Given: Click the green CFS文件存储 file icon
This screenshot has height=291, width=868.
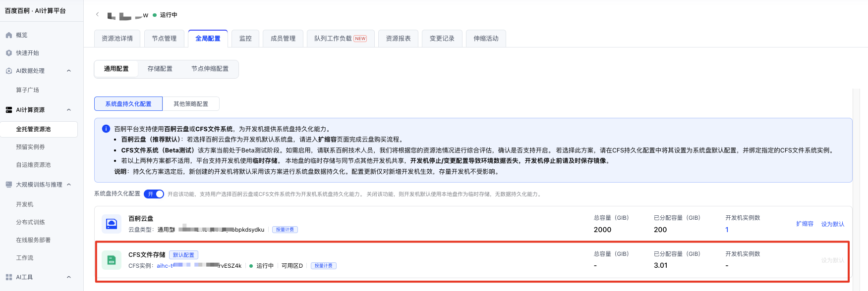Looking at the screenshot, I should click(112, 260).
